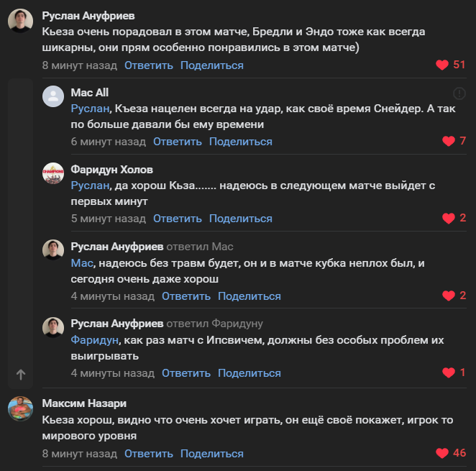476x471 pixels.
Task: Click Поделиться under Максим Назари's comment
Action: point(211,454)
